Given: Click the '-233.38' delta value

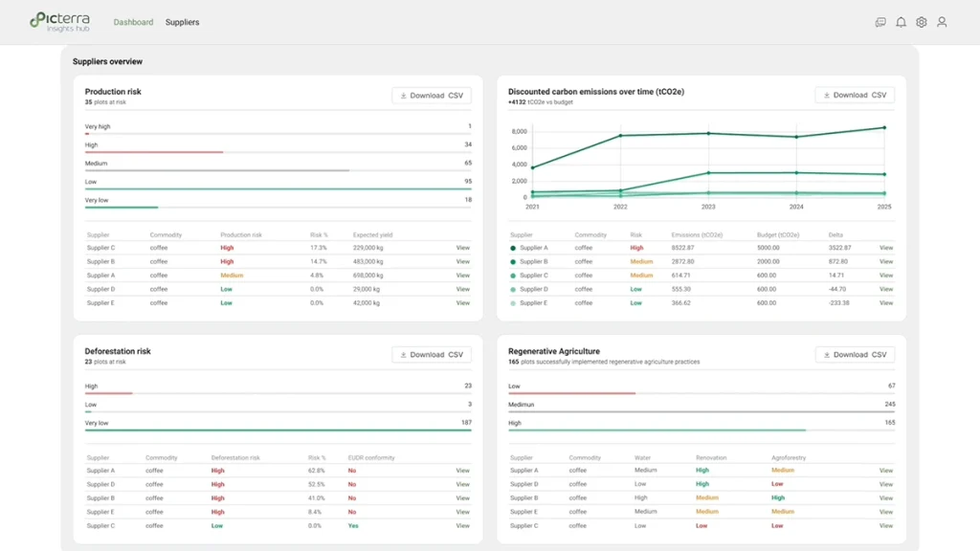Looking at the screenshot, I should pyautogui.click(x=838, y=303).
